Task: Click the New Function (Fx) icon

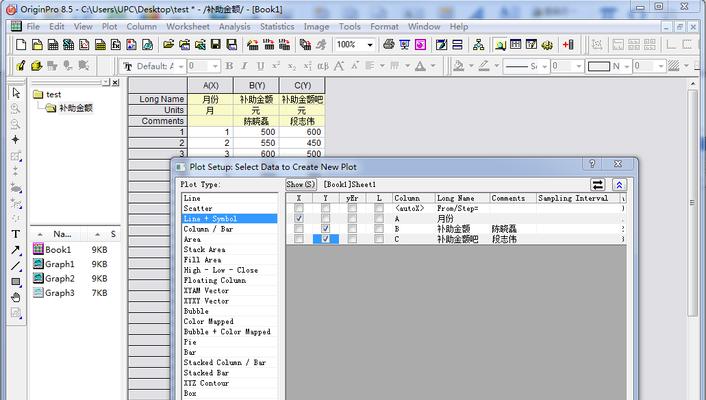Action: point(116,45)
